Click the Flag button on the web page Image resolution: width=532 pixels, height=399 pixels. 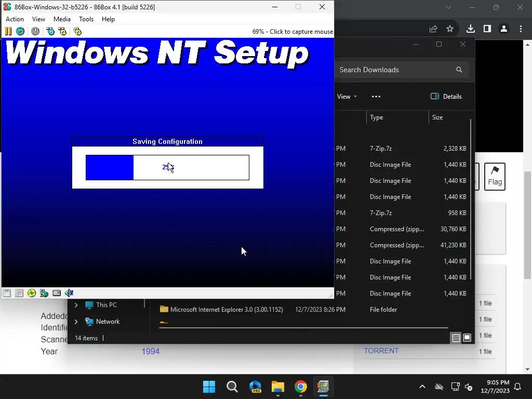tap(495, 177)
